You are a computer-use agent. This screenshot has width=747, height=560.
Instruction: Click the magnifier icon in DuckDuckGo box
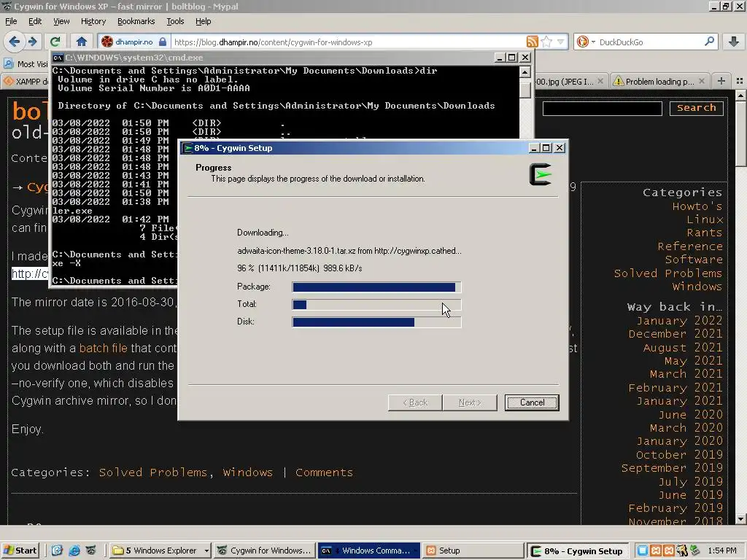709,42
